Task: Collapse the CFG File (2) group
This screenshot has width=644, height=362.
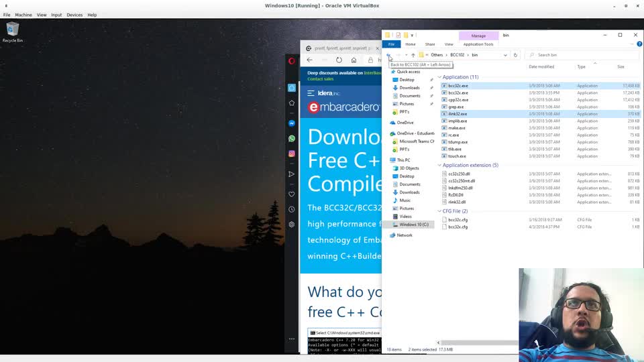Action: coord(439,211)
